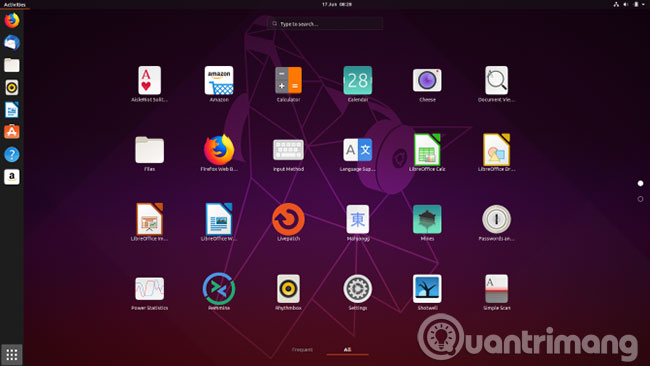650x366 pixels.
Task: Start the Mines game
Action: click(x=427, y=219)
